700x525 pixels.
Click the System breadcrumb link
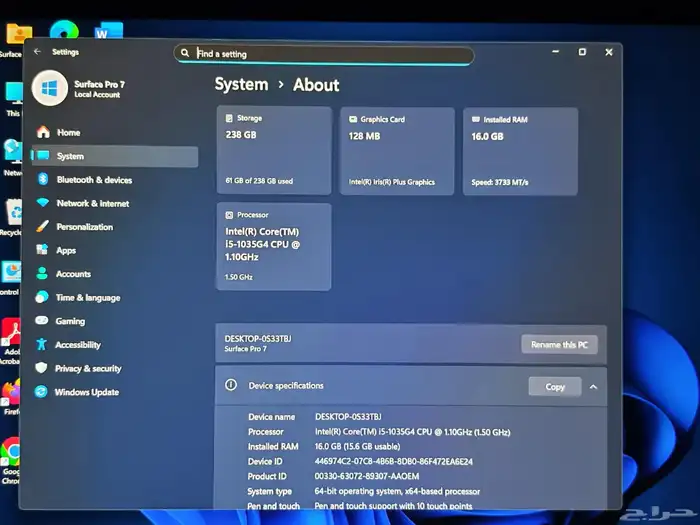tap(241, 85)
